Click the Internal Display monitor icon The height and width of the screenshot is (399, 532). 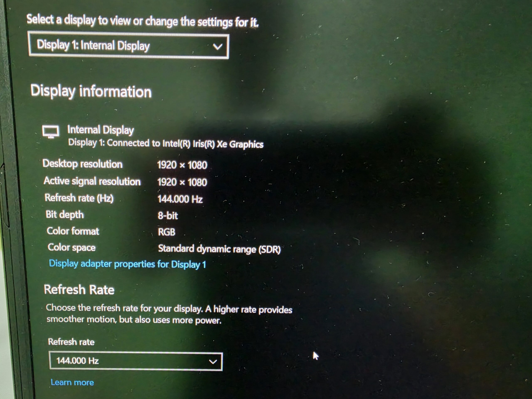pos(50,132)
